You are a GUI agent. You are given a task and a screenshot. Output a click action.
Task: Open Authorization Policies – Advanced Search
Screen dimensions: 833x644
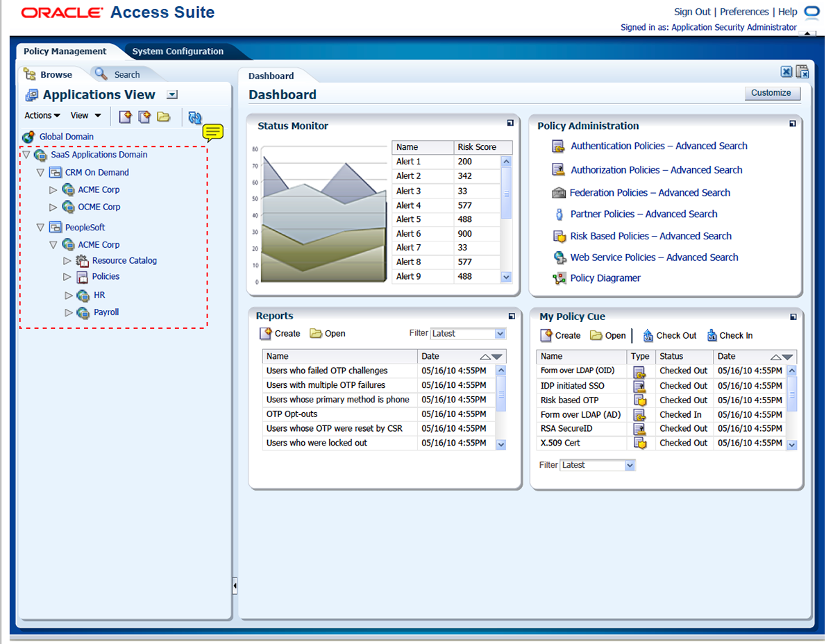657,170
